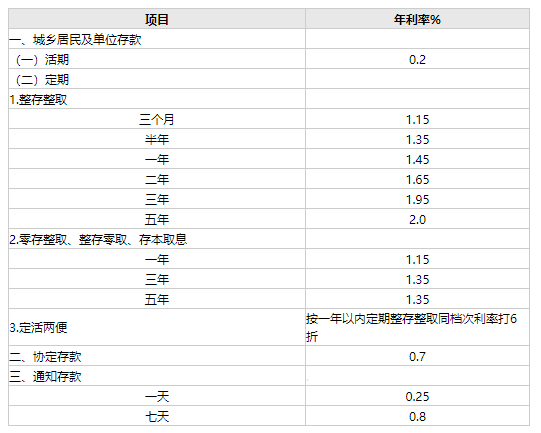
Task: Click the 2.零存整取、整存零取、存本取息 label
Action: tap(98, 239)
